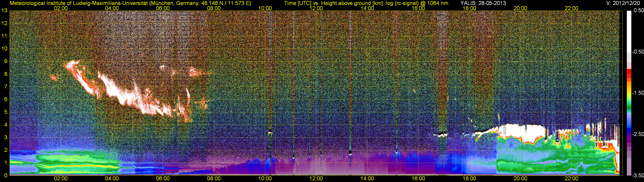Click the height axis label 1
Image resolution: width=644 pixels, height=182 pixels.
[6, 163]
